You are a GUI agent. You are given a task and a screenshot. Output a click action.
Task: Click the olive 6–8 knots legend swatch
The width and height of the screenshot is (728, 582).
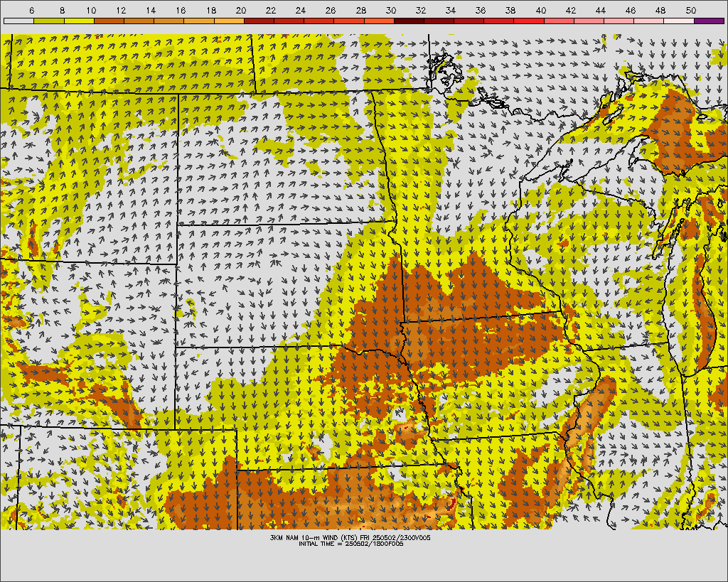pyautogui.click(x=49, y=21)
